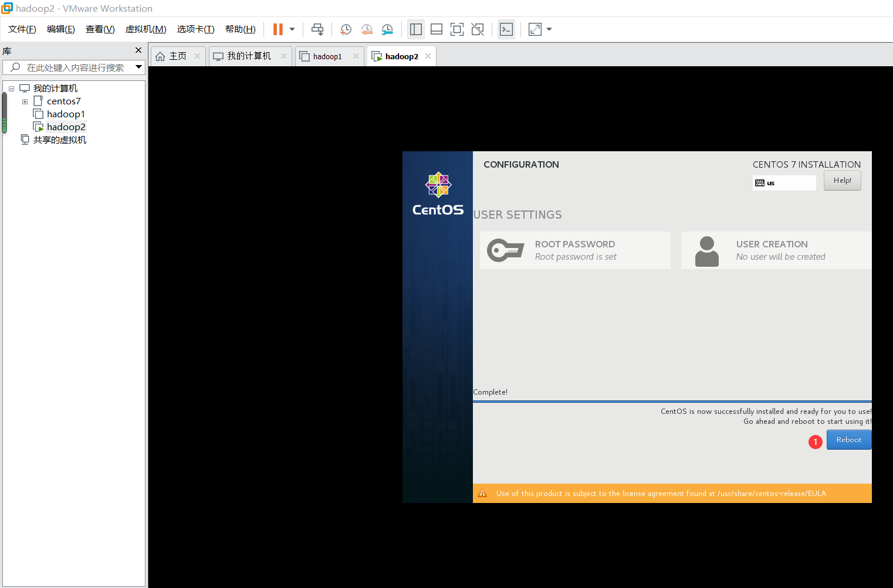Enter full screen mode icon
893x588 pixels.
(457, 29)
